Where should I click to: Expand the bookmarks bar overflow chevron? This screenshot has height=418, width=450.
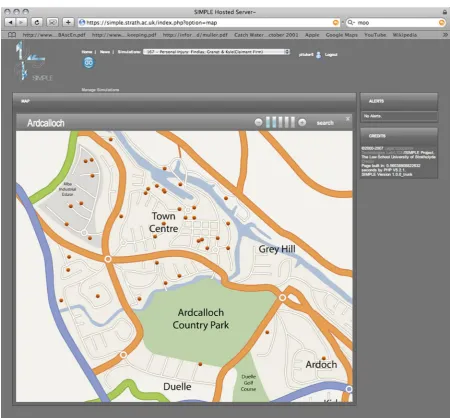coord(445,35)
